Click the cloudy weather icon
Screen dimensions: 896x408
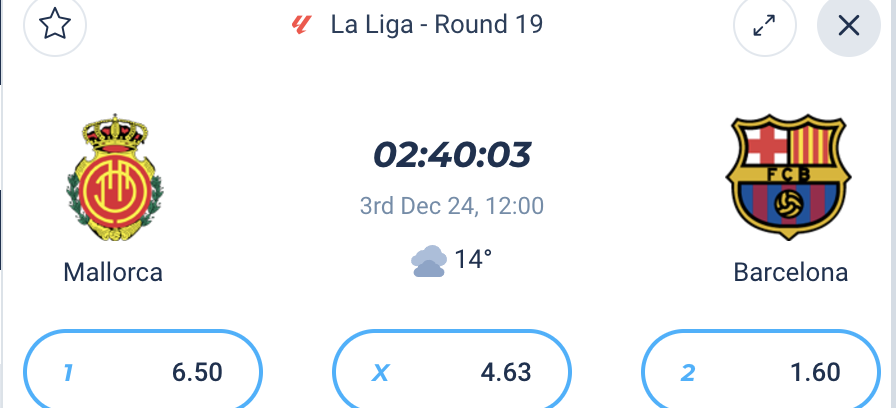pyautogui.click(x=429, y=261)
